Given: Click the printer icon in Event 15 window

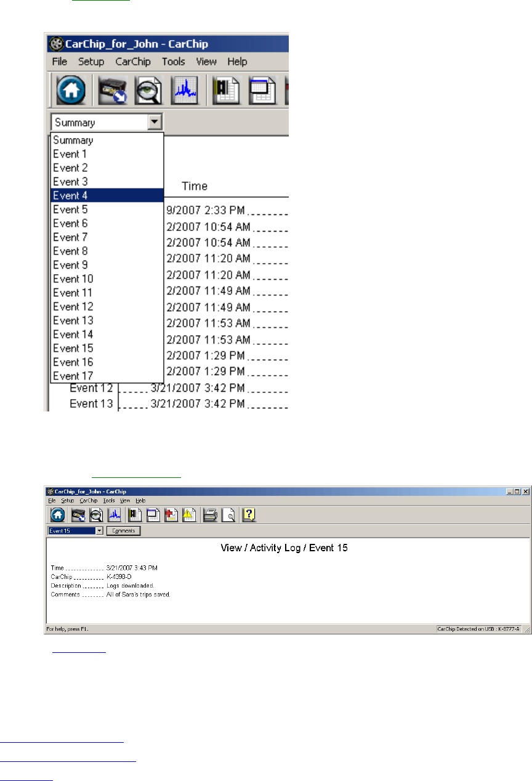Looking at the screenshot, I should [211, 515].
